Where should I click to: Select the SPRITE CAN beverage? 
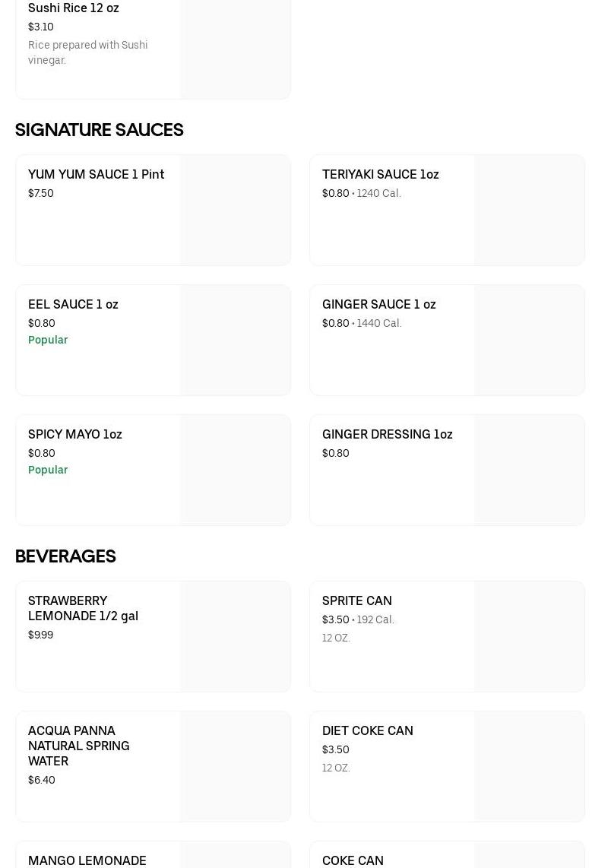(x=356, y=600)
